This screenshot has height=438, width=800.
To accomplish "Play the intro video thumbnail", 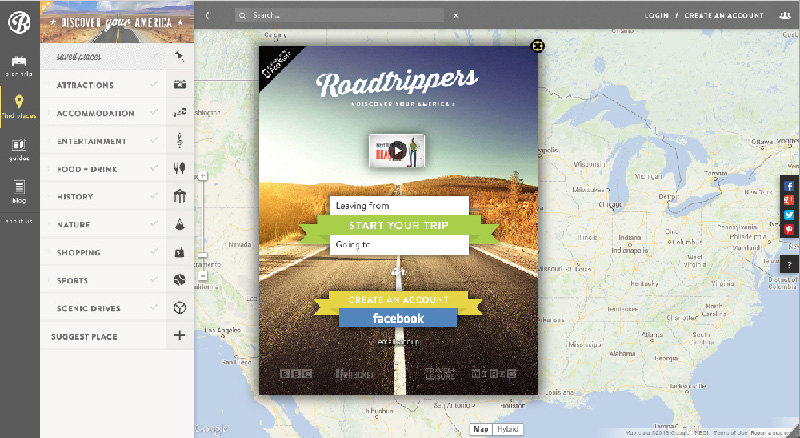I will point(397,151).
